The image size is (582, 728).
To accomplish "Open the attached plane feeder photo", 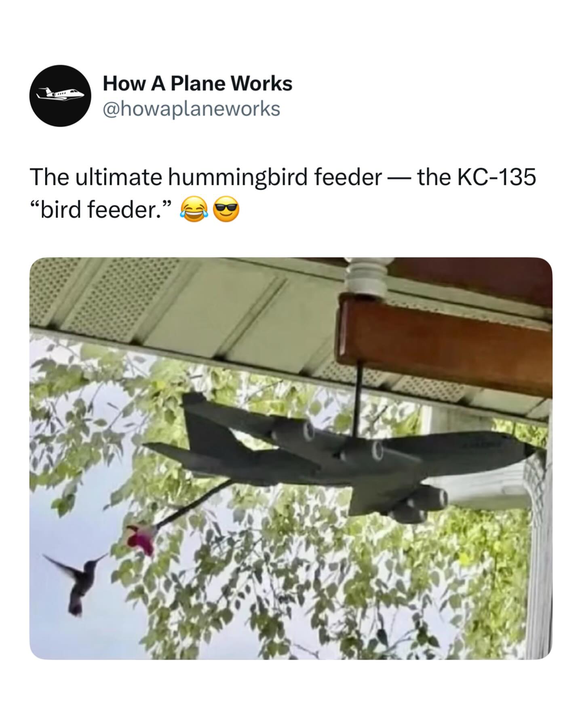I will (x=291, y=458).
